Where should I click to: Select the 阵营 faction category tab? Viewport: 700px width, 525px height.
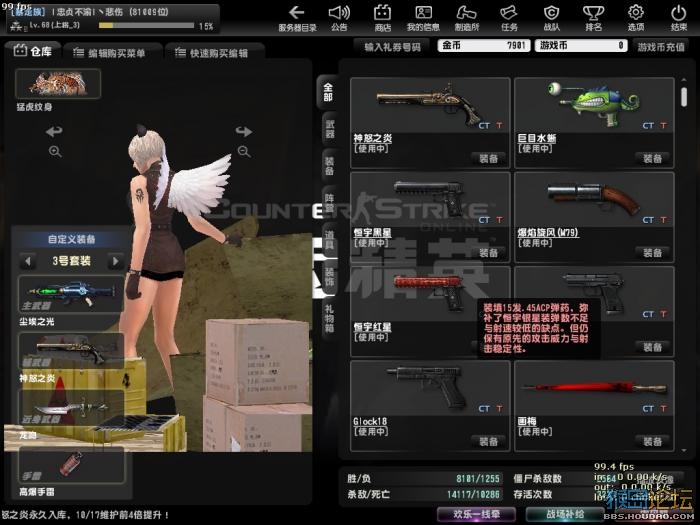(x=329, y=203)
